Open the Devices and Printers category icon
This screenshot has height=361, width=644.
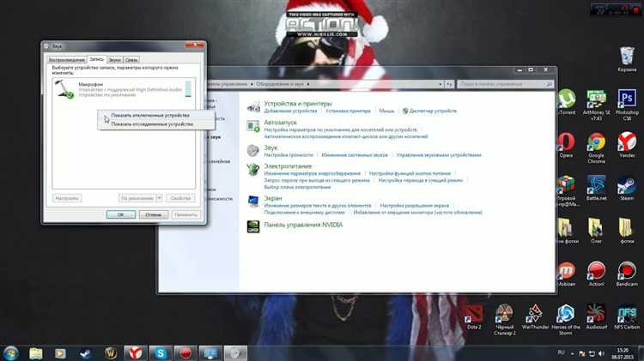coord(253,106)
